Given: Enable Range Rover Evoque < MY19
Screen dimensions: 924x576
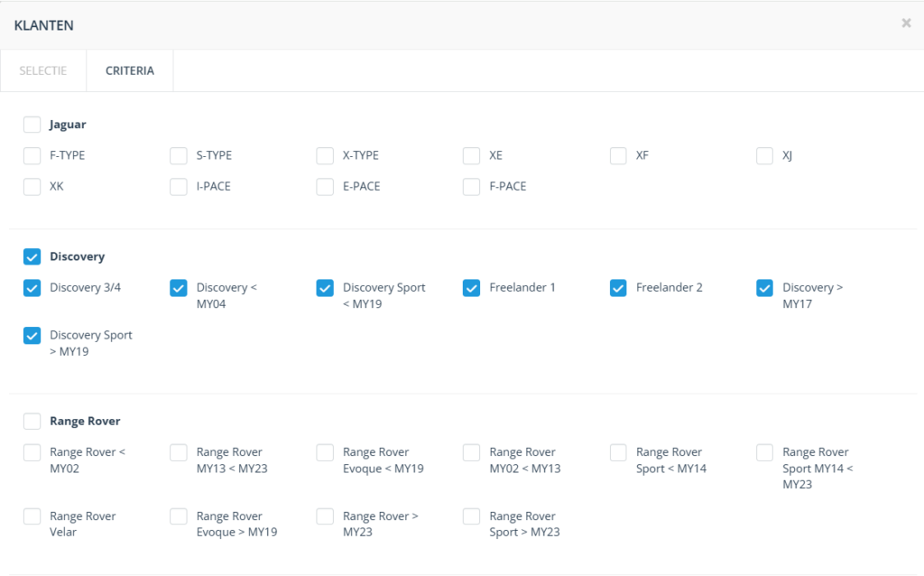Looking at the screenshot, I should [325, 453].
